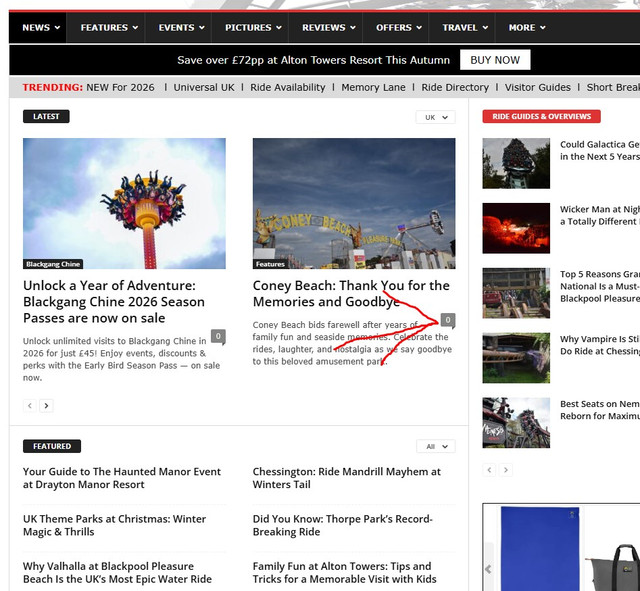640x591 pixels.
Task: Go to next page of Ride Guides
Action: click(506, 470)
